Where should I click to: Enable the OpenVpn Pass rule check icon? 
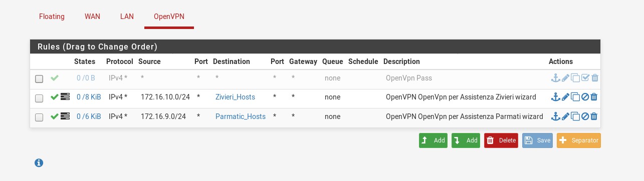click(x=585, y=78)
